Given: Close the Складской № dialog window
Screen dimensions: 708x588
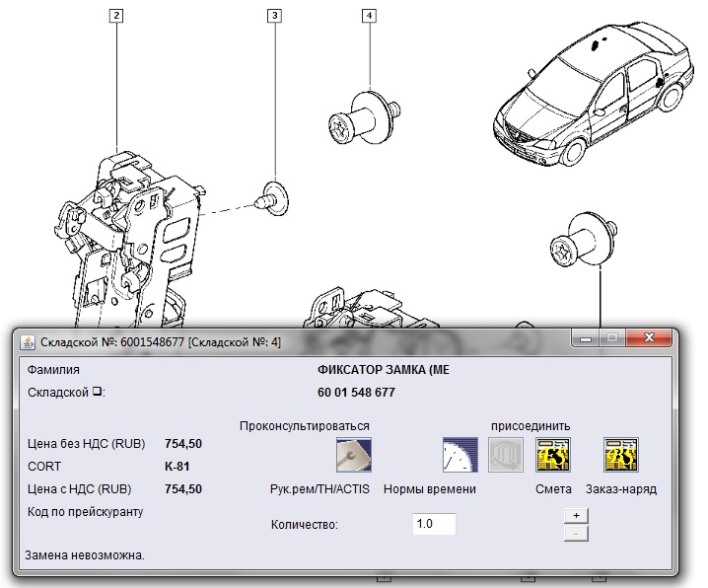Looking at the screenshot, I should click(652, 338).
